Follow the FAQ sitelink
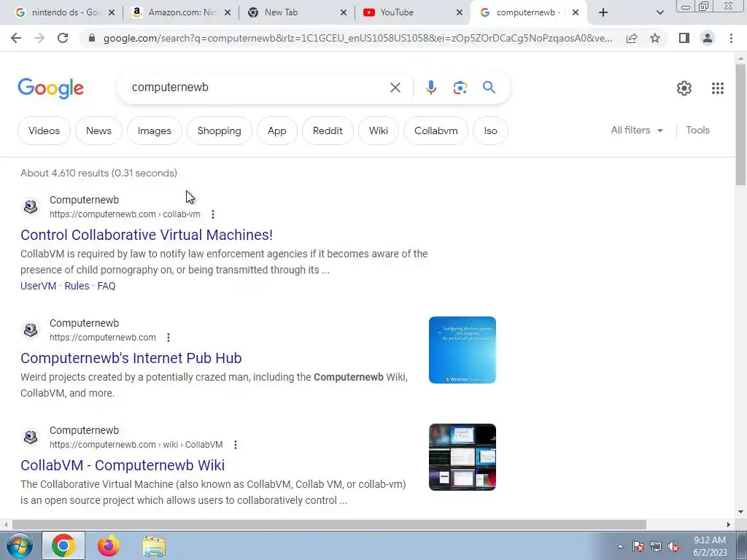This screenshot has height=560, width=747. pos(107,286)
